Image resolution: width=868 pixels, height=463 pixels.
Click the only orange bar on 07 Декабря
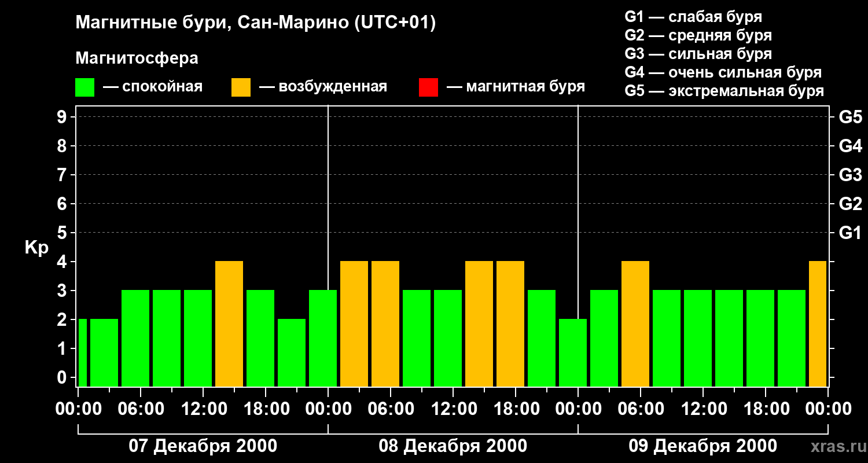229,324
